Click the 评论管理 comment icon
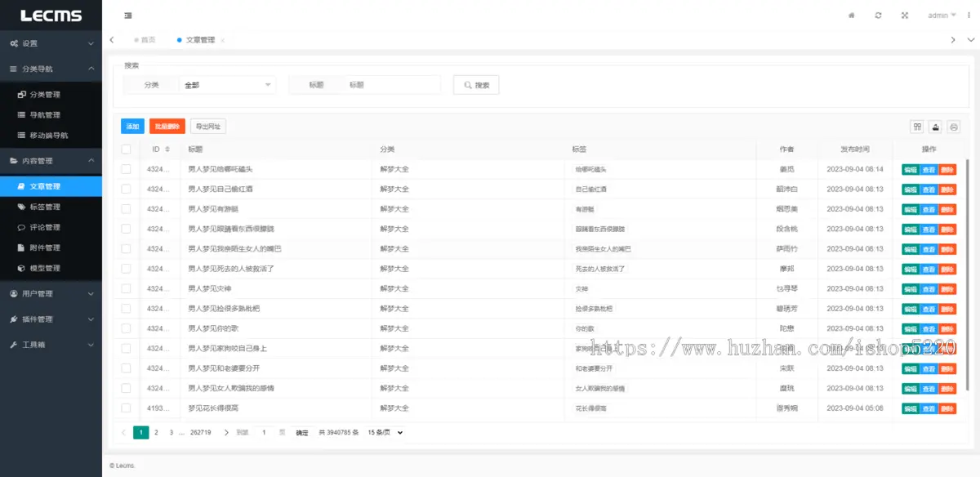980x477 pixels. (x=22, y=227)
